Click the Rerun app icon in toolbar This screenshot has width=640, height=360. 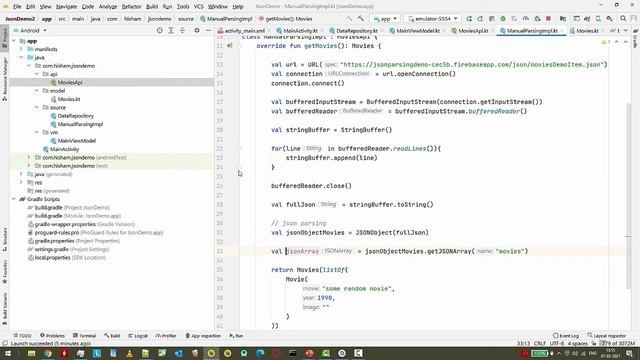pyautogui.click(x=469, y=19)
